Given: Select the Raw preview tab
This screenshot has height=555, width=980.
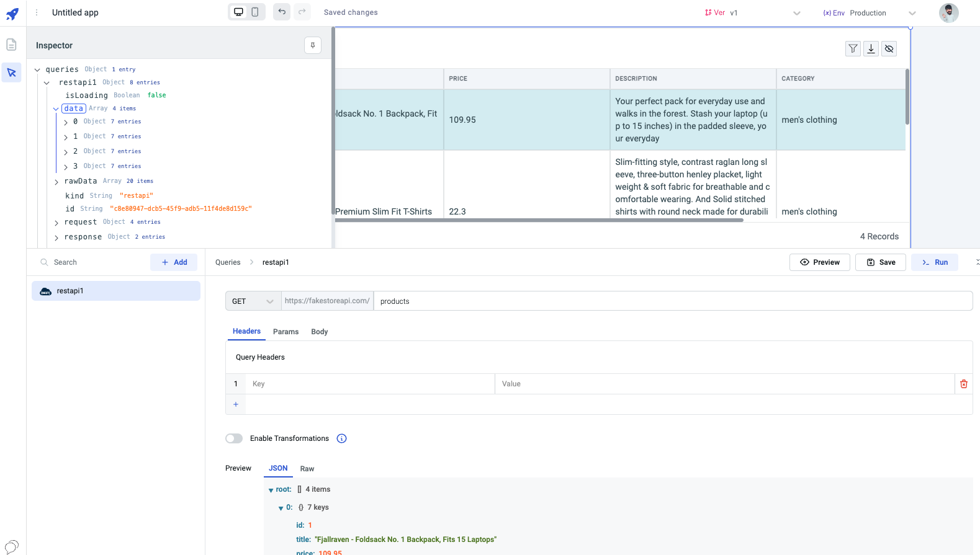Looking at the screenshot, I should (x=307, y=469).
